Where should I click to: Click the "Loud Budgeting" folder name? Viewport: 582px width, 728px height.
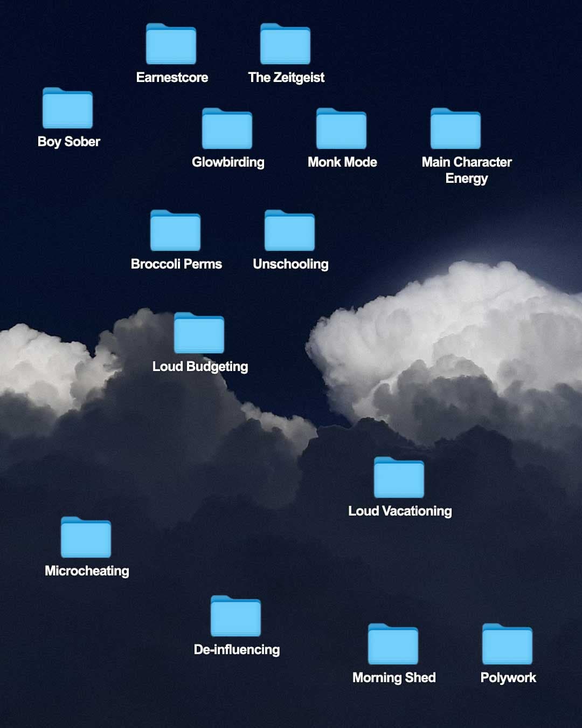coord(200,367)
